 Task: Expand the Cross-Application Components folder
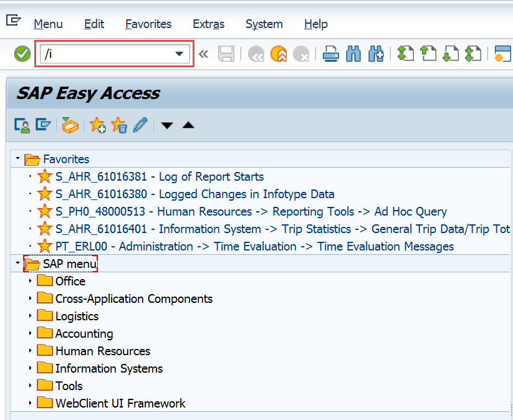(x=30, y=298)
